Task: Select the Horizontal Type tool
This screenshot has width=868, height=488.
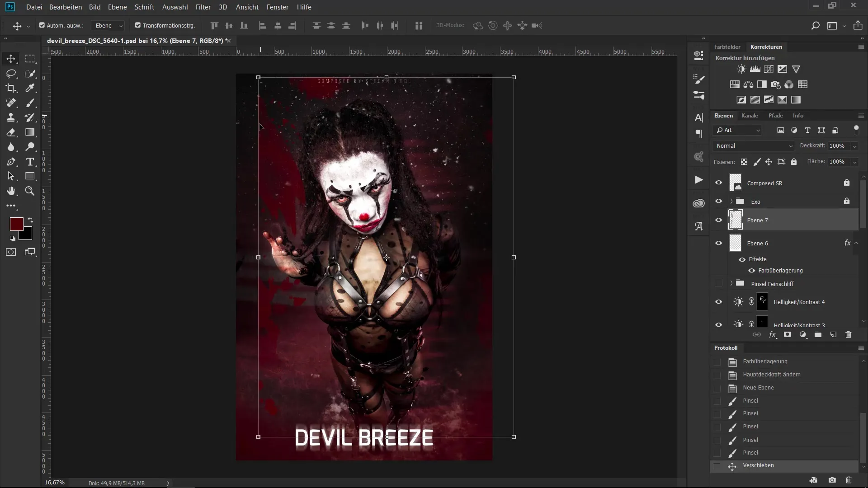Action: click(30, 162)
